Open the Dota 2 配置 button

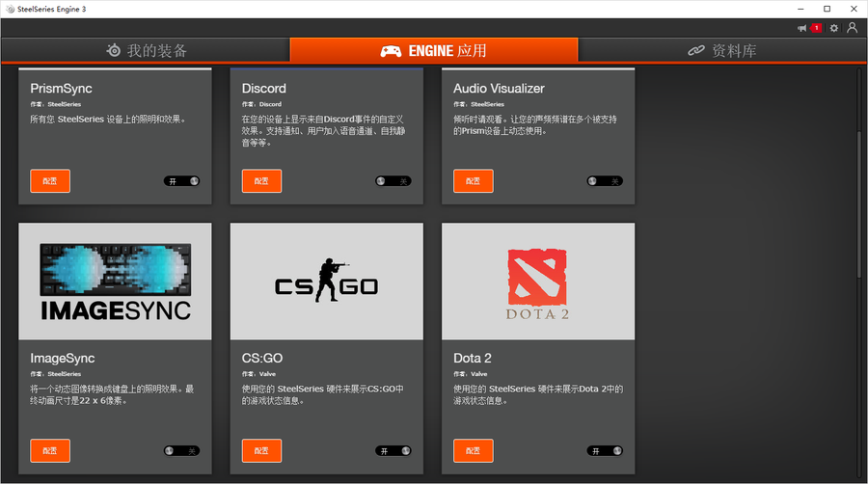click(474, 451)
